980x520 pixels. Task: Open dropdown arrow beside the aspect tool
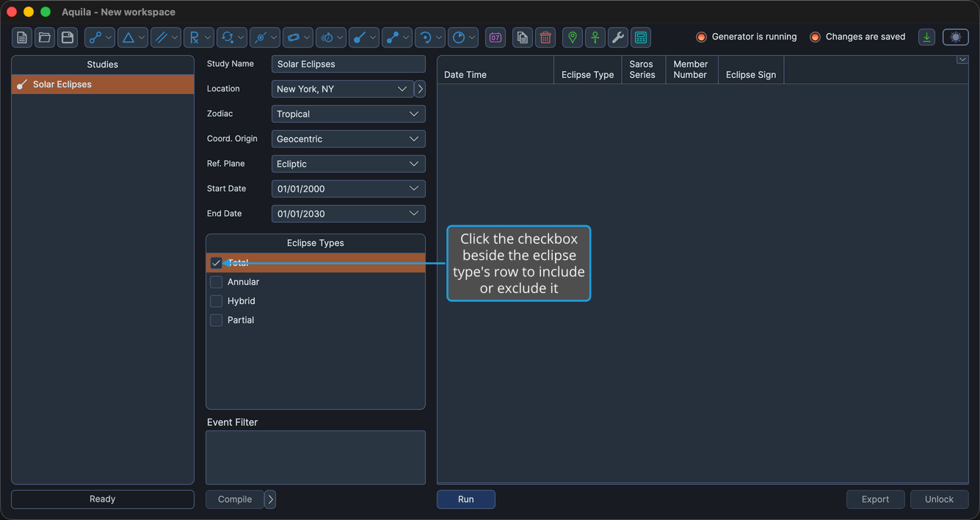pyautogui.click(x=109, y=37)
